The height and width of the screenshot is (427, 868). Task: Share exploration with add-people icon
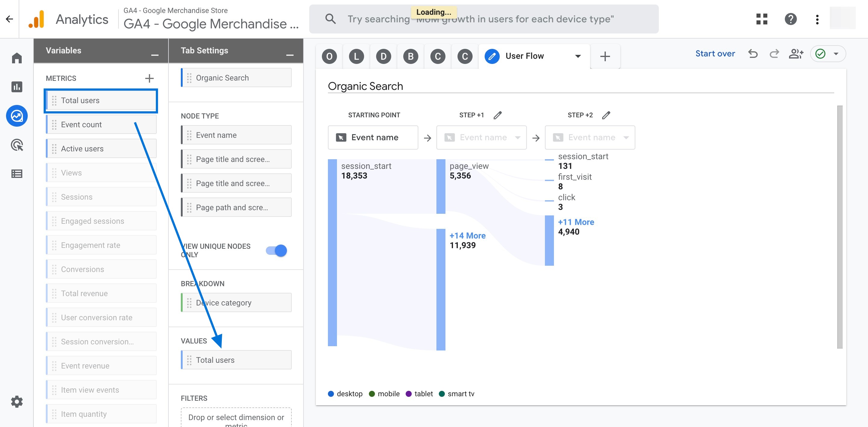[796, 54]
